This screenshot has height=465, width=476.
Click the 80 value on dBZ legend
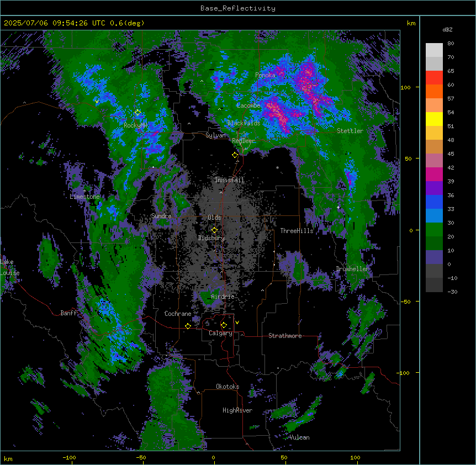tap(451, 44)
